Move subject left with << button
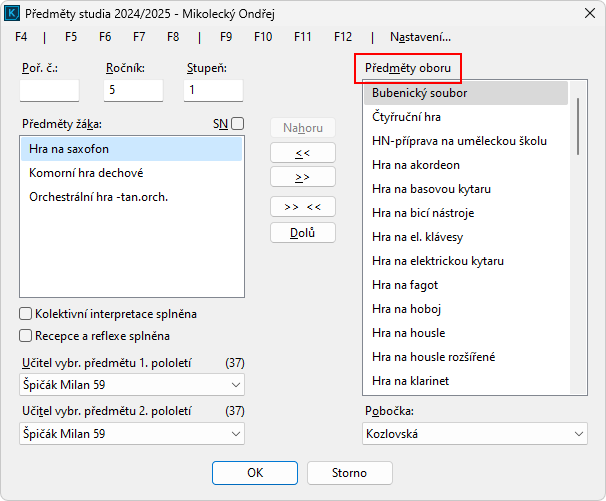The width and height of the screenshot is (606, 501). (302, 153)
